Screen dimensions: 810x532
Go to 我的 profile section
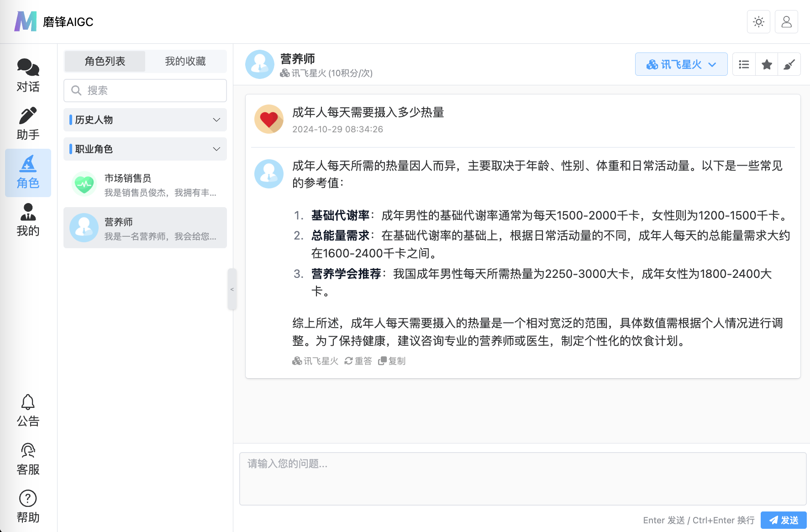[x=28, y=220]
